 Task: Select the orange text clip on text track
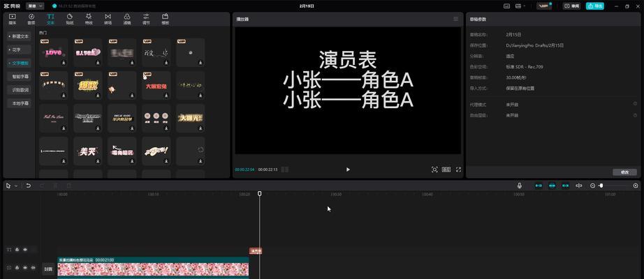pos(256,250)
